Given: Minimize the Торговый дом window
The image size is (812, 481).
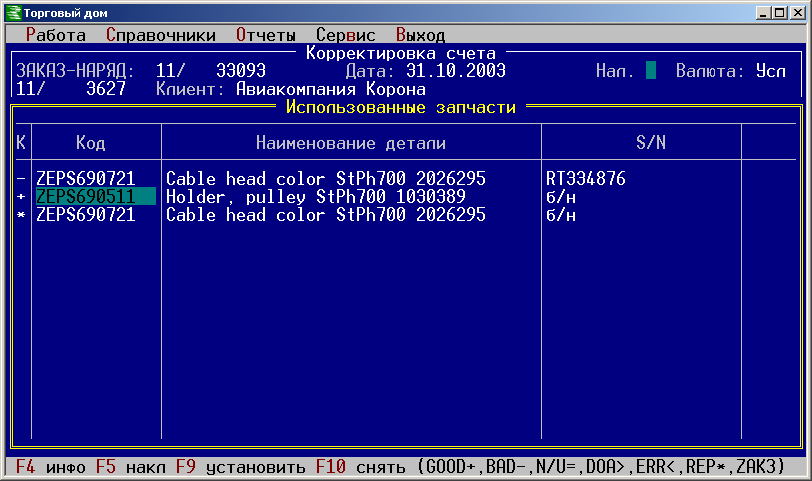Looking at the screenshot, I should tap(762, 12).
